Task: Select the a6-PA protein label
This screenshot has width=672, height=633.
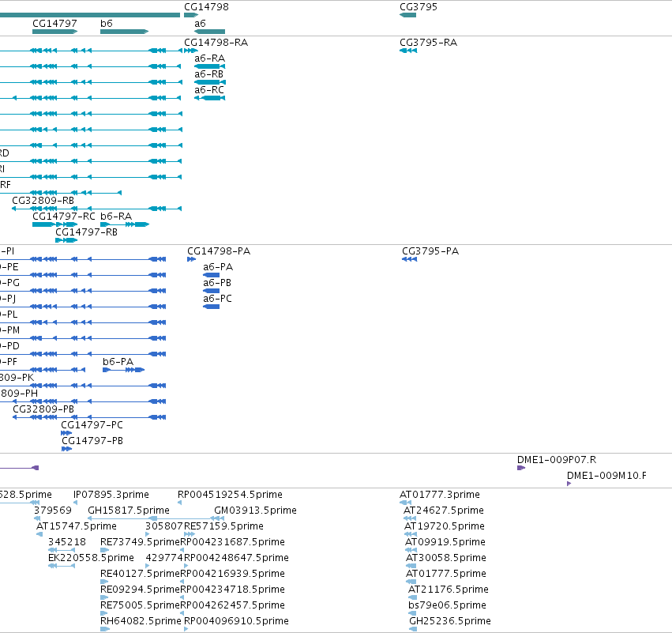Action: click(218, 267)
